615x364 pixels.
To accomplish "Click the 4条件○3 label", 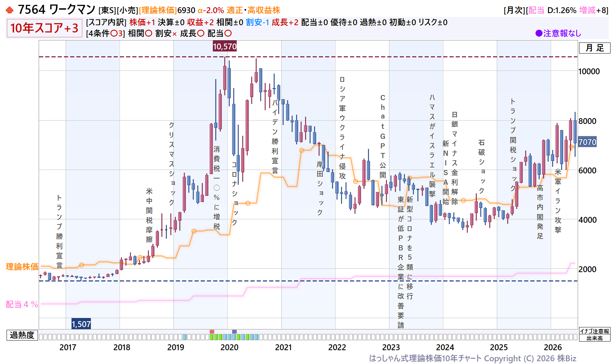I will click(x=105, y=33).
